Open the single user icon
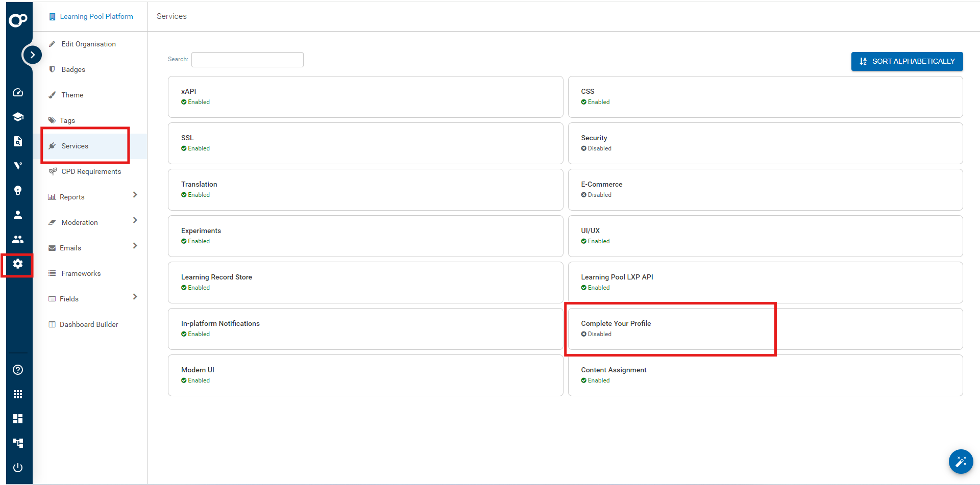Screen dimensions: 980x485 pos(18,215)
